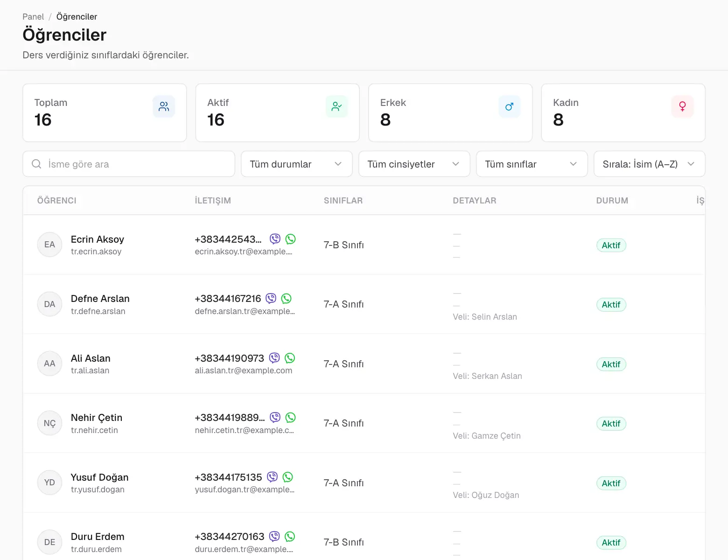Click WhatsApp icon for Ali Aslan

(x=290, y=358)
